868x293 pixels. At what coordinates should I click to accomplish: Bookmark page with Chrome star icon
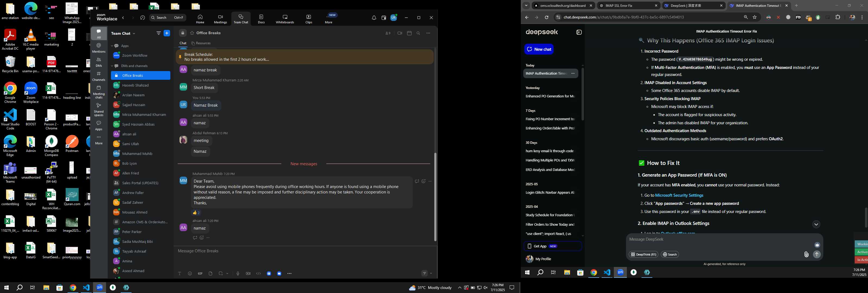coord(755,17)
